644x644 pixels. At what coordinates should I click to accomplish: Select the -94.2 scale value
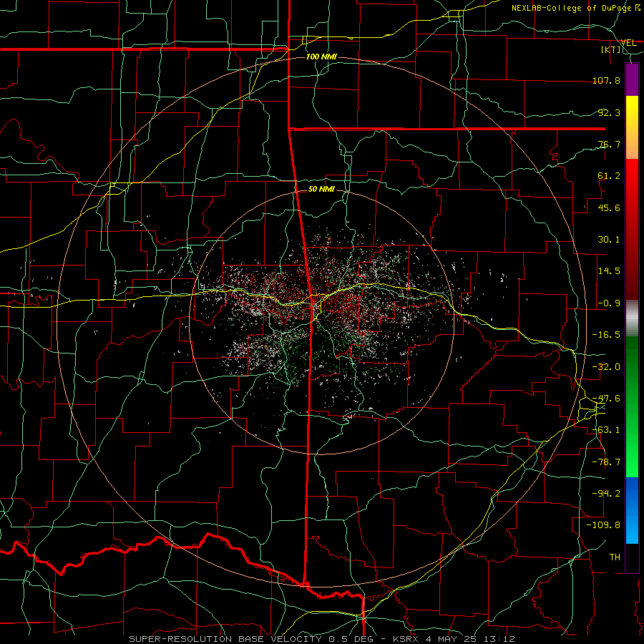tap(606, 493)
